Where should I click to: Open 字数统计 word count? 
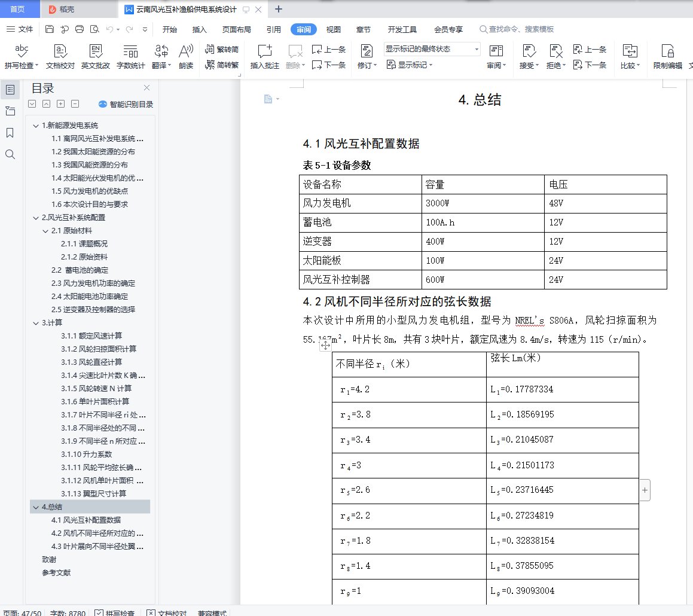click(131, 57)
